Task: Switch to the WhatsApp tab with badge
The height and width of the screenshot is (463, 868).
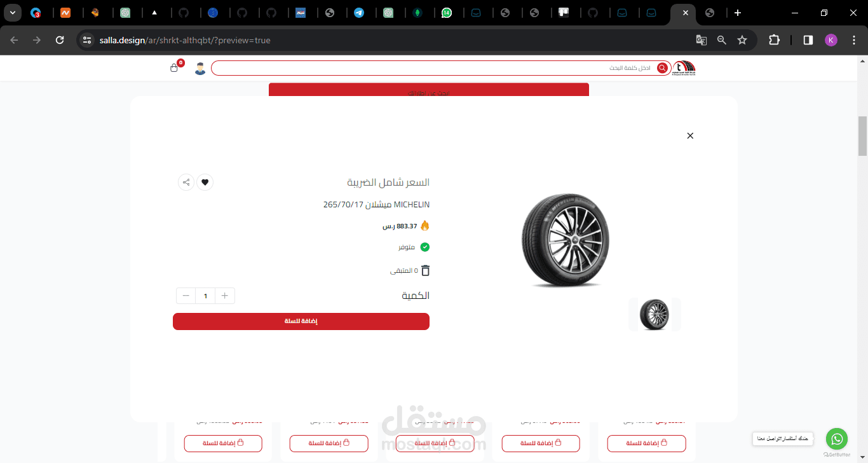Action: coord(447,13)
